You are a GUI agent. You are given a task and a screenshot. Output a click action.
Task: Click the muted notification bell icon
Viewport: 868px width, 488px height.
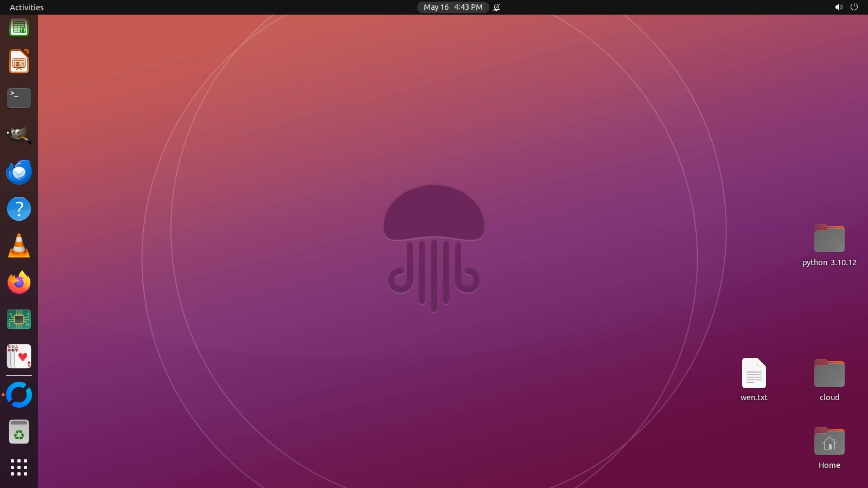496,7
